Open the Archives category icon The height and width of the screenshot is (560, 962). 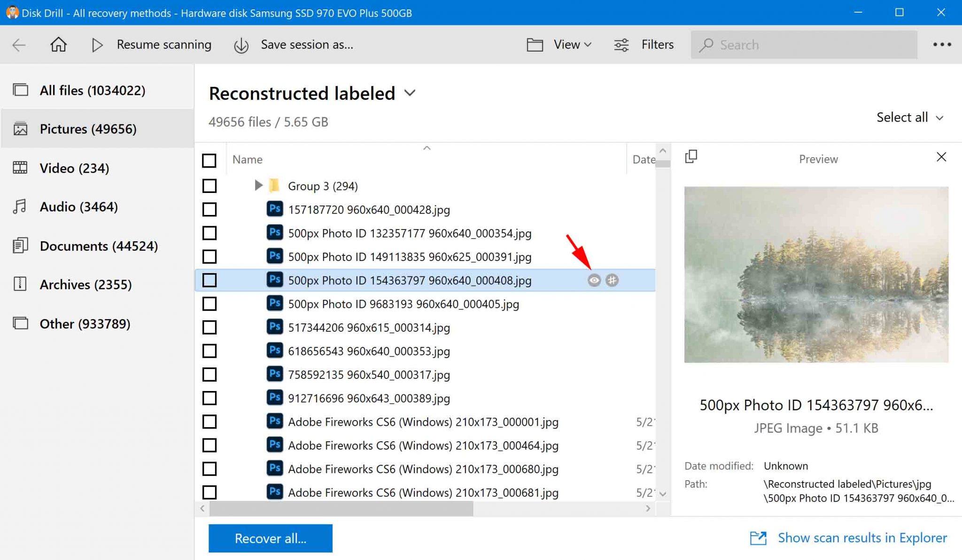pos(20,284)
